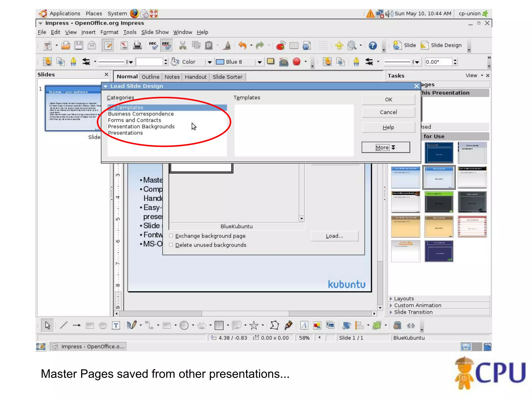This screenshot has width=532, height=399.
Task: Select the Text tool
Action: click(116, 325)
